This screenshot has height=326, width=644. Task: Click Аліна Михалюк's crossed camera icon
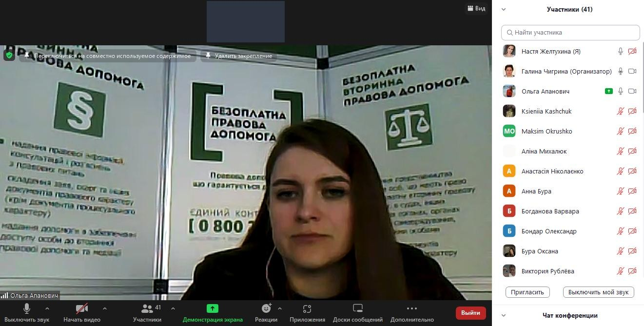[632, 151]
